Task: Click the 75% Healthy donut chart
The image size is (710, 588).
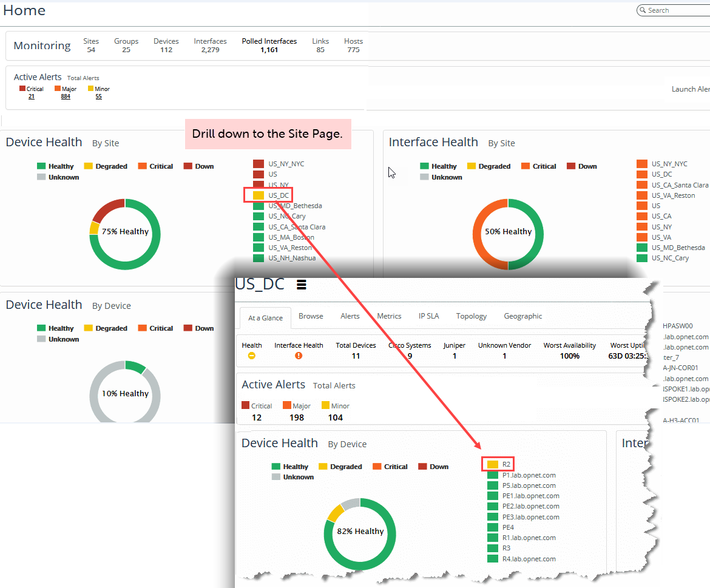Action: click(125, 234)
